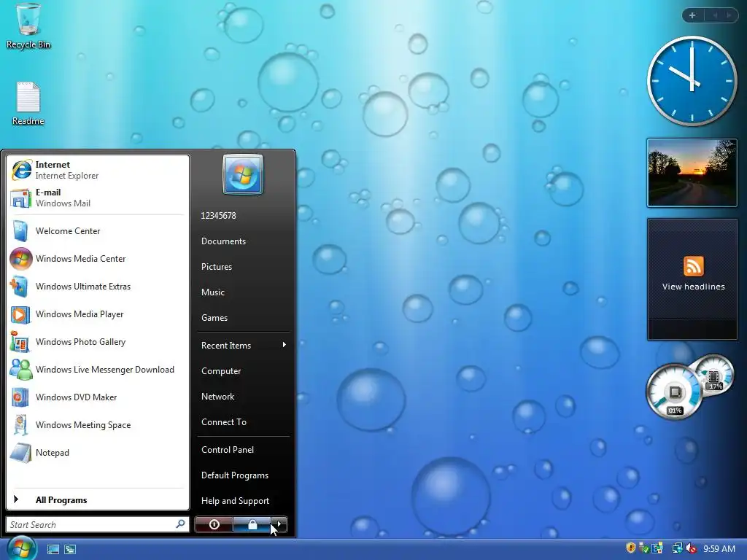Open Windows Ultimate Extras

click(x=98, y=286)
